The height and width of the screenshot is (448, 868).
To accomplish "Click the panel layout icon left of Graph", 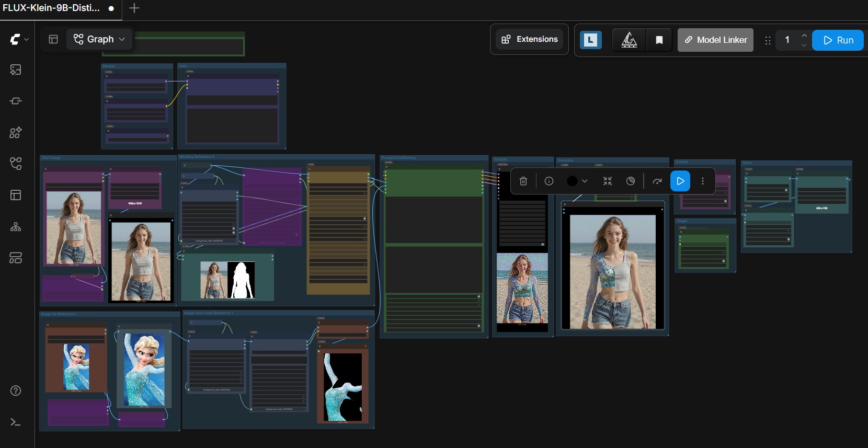I will pos(53,39).
